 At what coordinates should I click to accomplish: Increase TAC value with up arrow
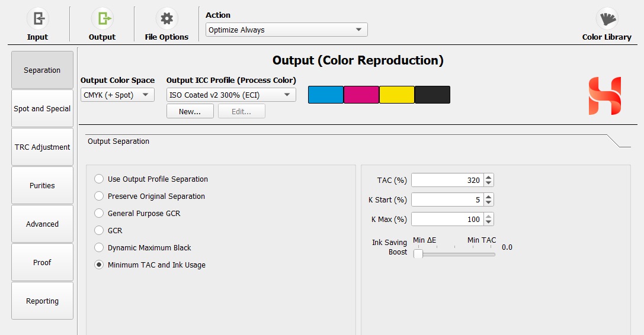pyautogui.click(x=488, y=178)
